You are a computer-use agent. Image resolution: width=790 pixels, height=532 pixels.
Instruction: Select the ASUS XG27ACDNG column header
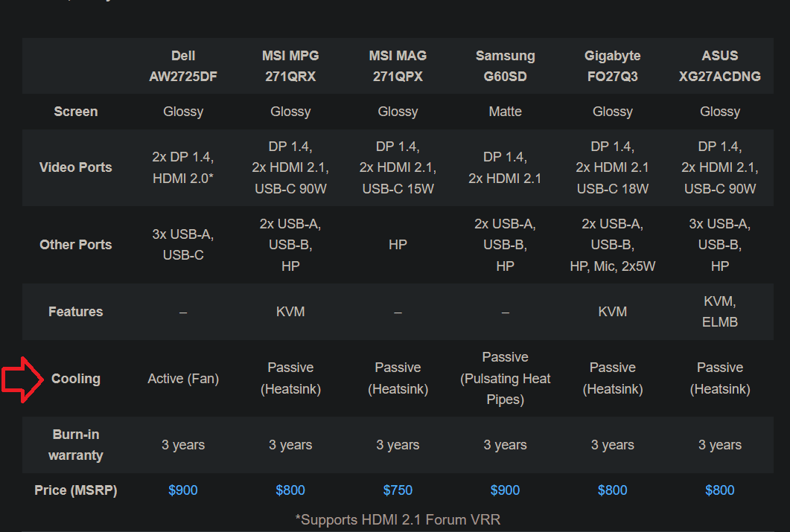[x=719, y=66]
